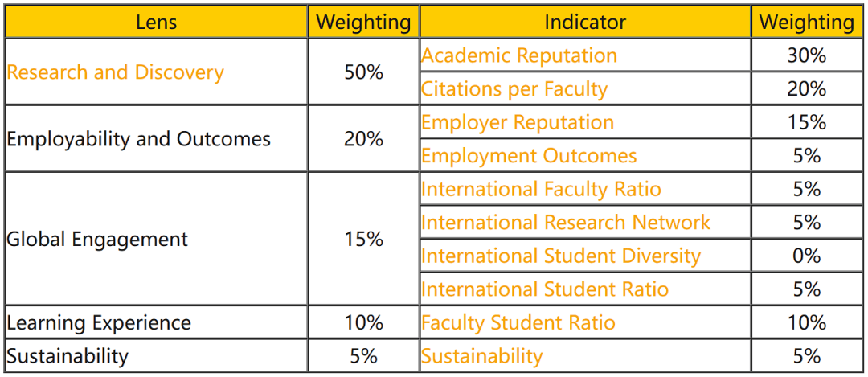Open the Faculty Student Ratio link
The height and width of the screenshot is (377, 868).
518,322
